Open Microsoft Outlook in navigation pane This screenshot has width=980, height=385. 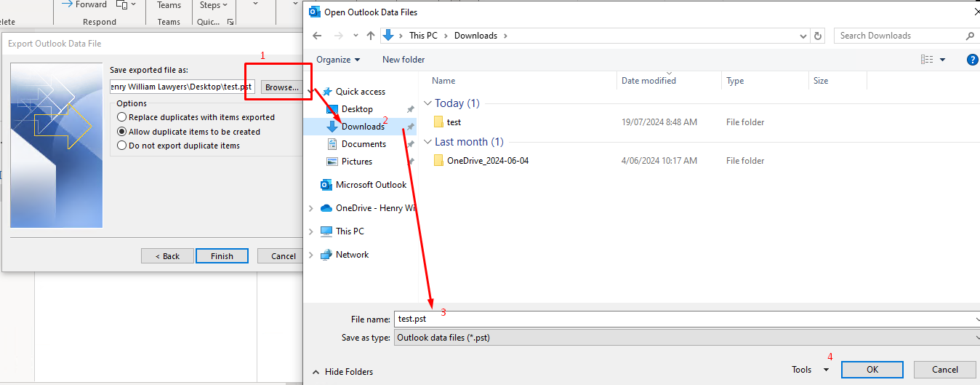click(371, 185)
